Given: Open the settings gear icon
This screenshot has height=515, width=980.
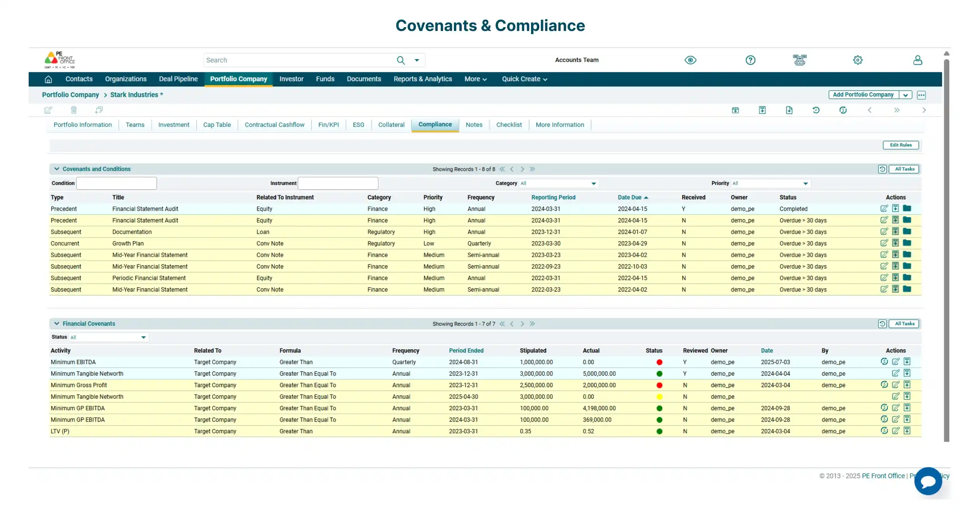Looking at the screenshot, I should point(858,60).
